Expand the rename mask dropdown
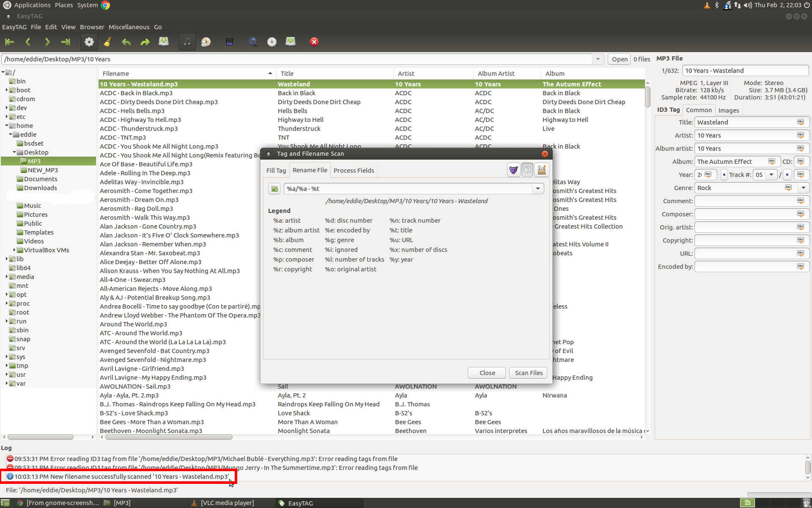Screen dimensions: 812x508 tap(538, 189)
